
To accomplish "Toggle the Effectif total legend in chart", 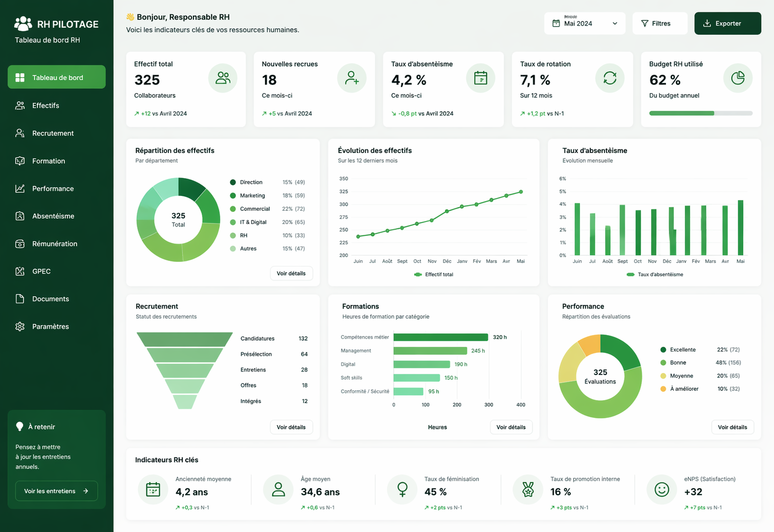I will point(434,275).
